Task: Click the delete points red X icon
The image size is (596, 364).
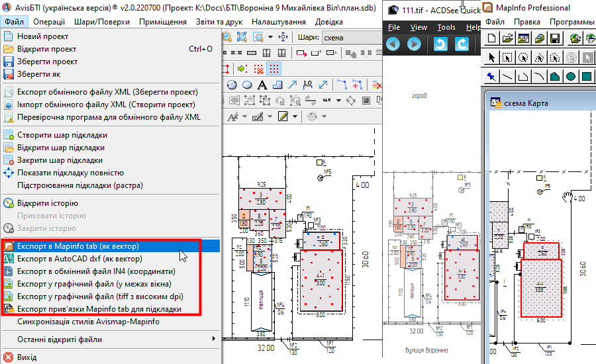Action: (x=258, y=69)
